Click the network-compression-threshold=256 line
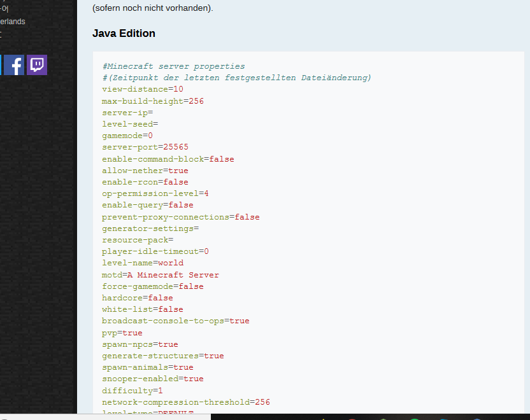530x420 pixels. point(186,403)
